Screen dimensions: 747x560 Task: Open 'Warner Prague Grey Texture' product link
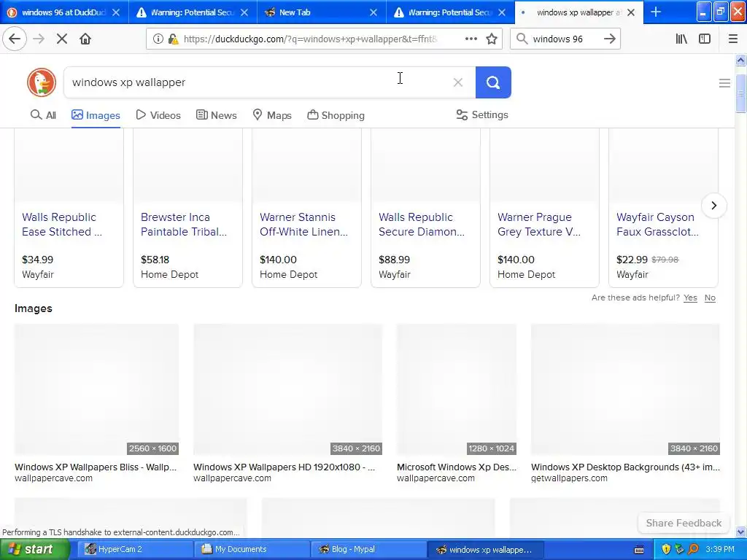539,225
